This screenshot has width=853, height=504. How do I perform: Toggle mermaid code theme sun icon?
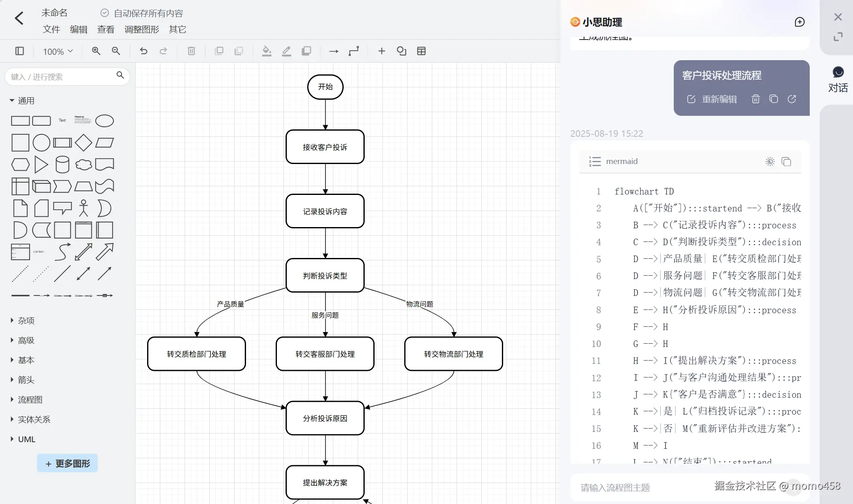click(770, 162)
